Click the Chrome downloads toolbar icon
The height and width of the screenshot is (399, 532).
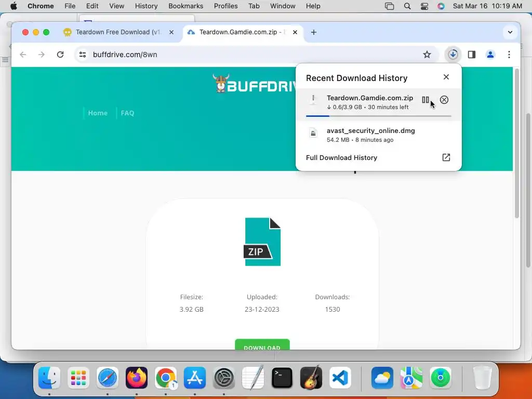[x=453, y=54]
